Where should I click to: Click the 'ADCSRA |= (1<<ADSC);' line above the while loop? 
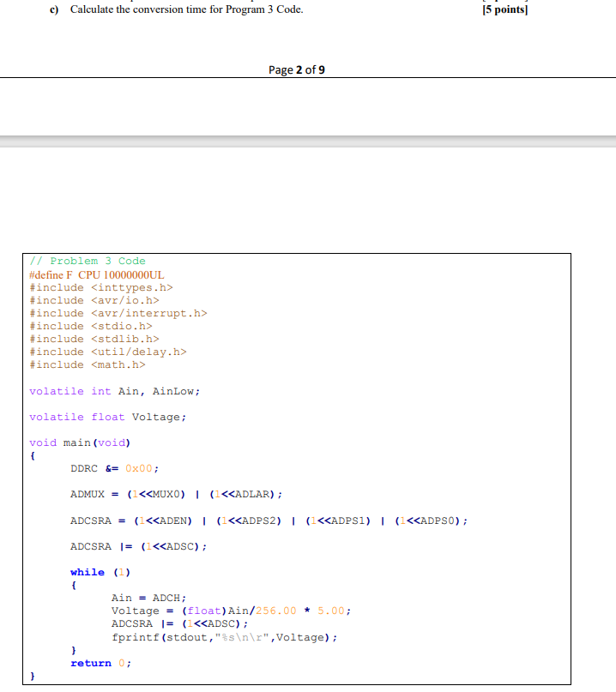point(139,546)
